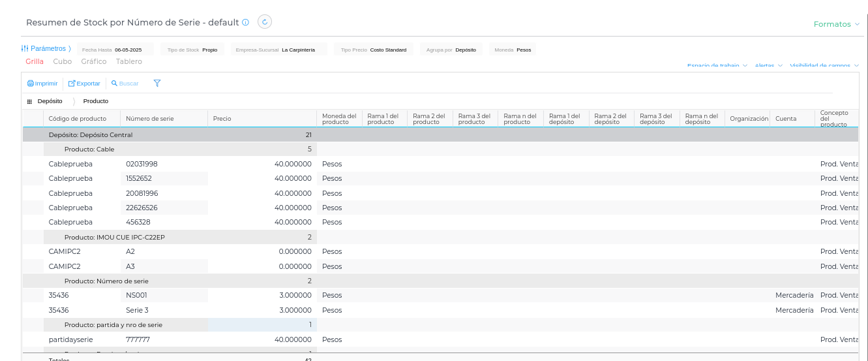Switch to the Cubo tab
The width and height of the screenshot is (868, 361).
tap(63, 61)
